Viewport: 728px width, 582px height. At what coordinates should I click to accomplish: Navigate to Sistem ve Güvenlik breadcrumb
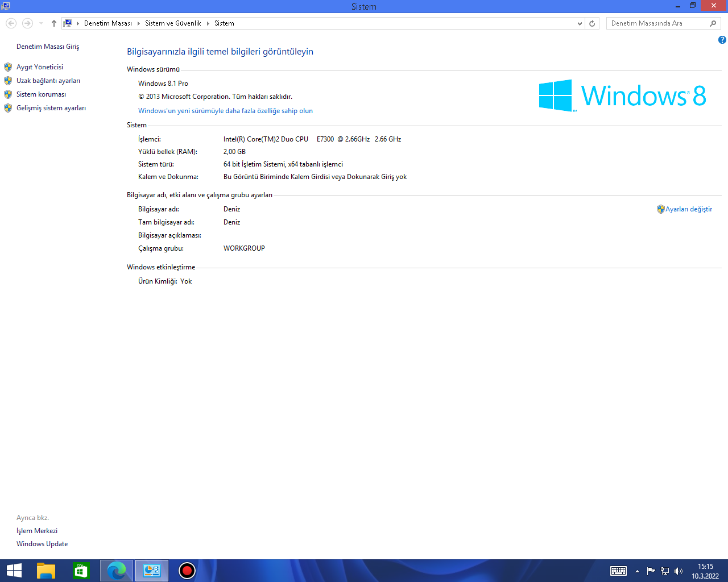[173, 23]
